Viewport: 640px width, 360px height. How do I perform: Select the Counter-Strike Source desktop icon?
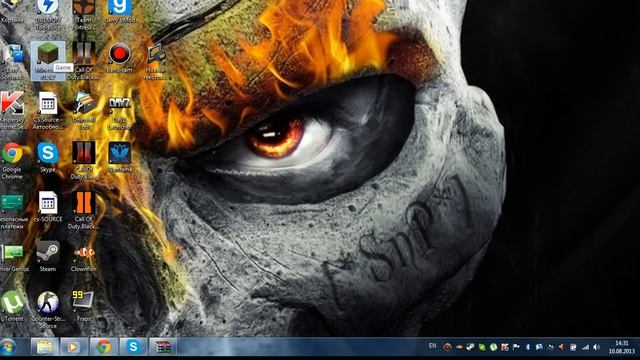(x=48, y=309)
